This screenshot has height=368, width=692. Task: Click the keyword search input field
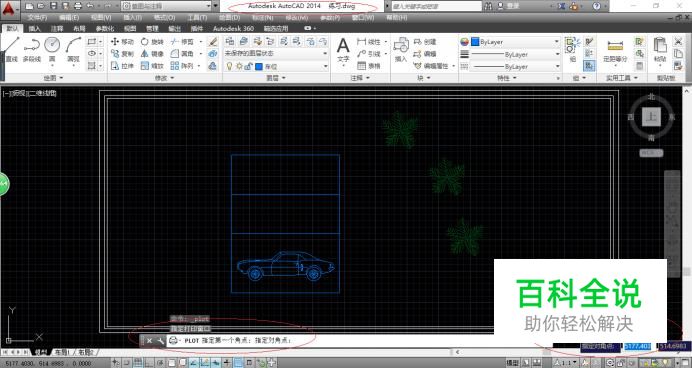[x=437, y=6]
